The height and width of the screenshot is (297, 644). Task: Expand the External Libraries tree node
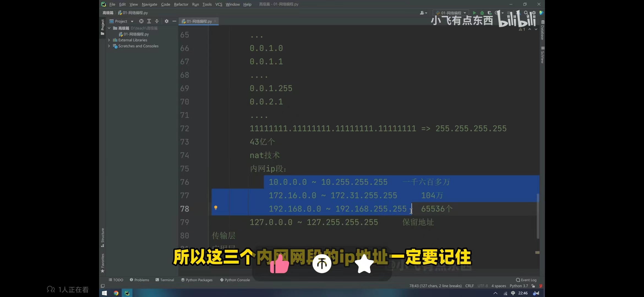(x=109, y=40)
